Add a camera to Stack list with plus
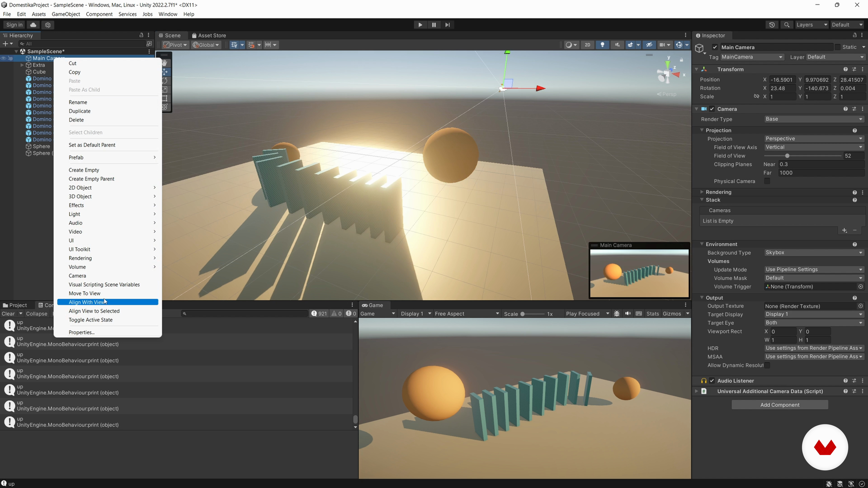The width and height of the screenshot is (868, 488). [844, 230]
